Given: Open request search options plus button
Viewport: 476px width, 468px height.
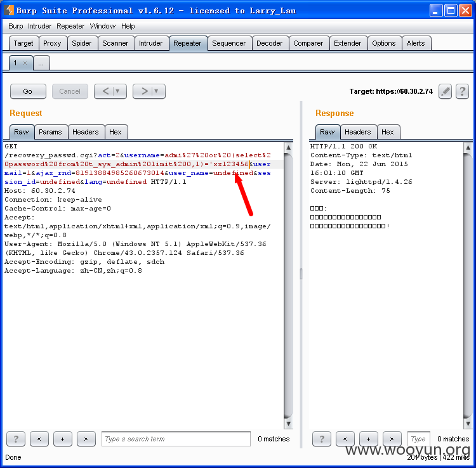Looking at the screenshot, I should [63, 439].
